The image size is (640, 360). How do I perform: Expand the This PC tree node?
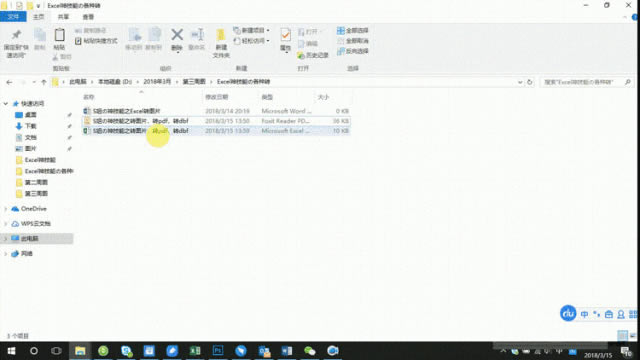[x=6, y=238]
